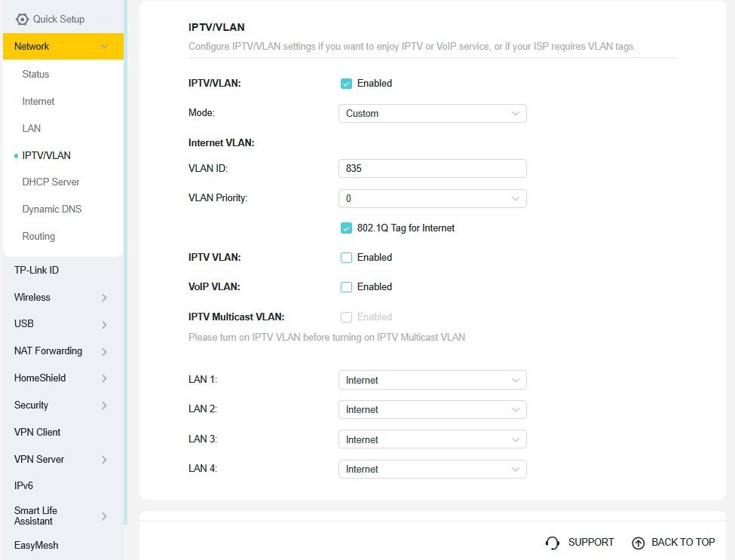
Task: Expand the HomeShield submenu arrow
Action: 104,378
